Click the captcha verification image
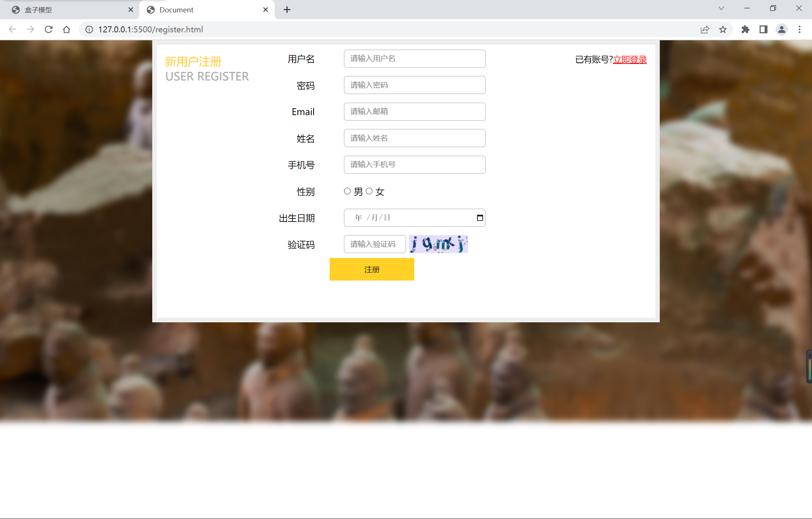Screen dimensions: 812x519 (438, 244)
